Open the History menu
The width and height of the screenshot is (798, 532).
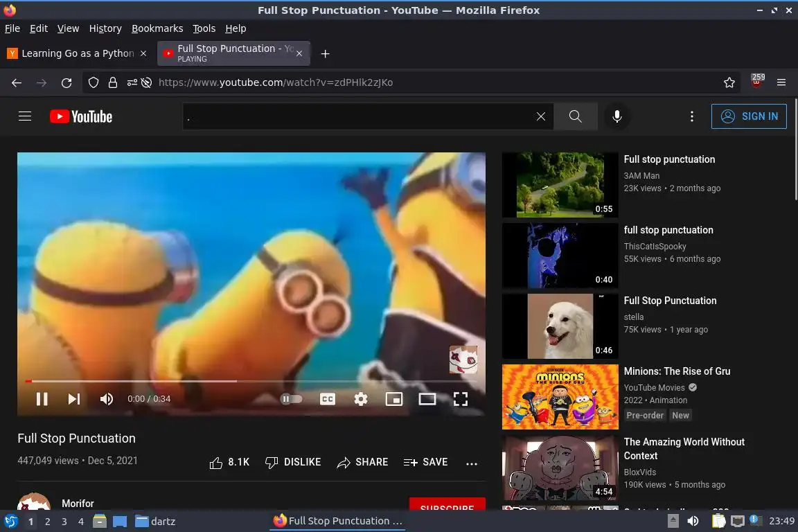[x=105, y=28]
